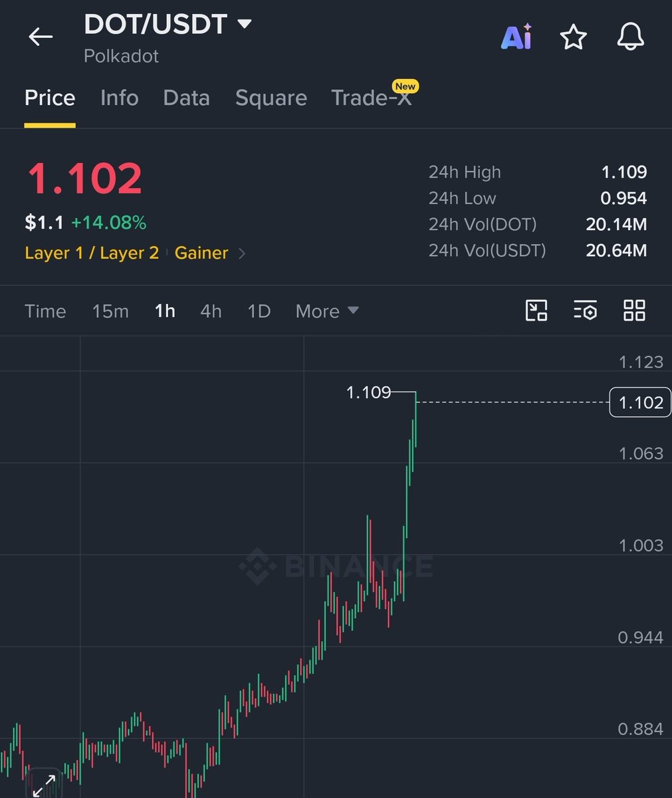Click the $1.1 fiat price text
The height and width of the screenshot is (798, 672).
44,223
